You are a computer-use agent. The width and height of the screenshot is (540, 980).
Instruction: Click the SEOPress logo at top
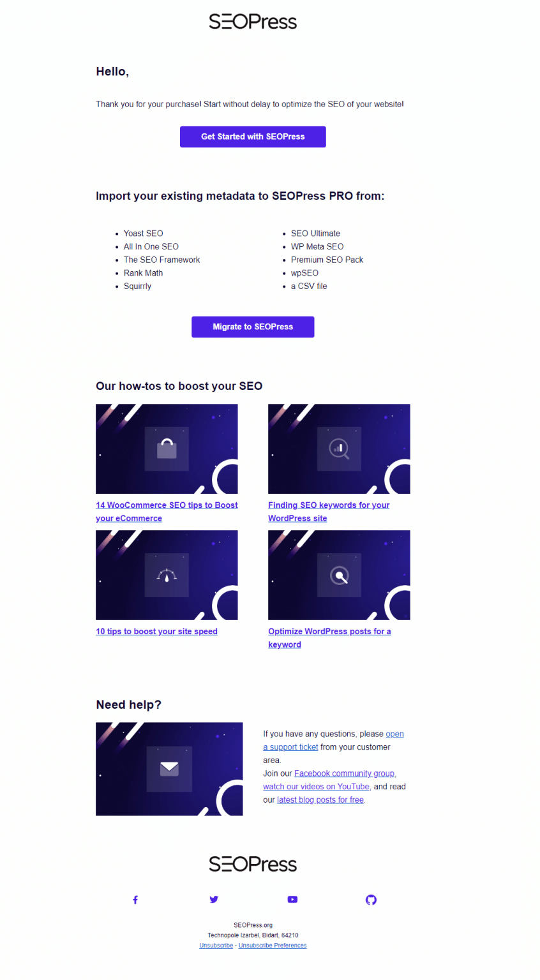[x=253, y=22]
